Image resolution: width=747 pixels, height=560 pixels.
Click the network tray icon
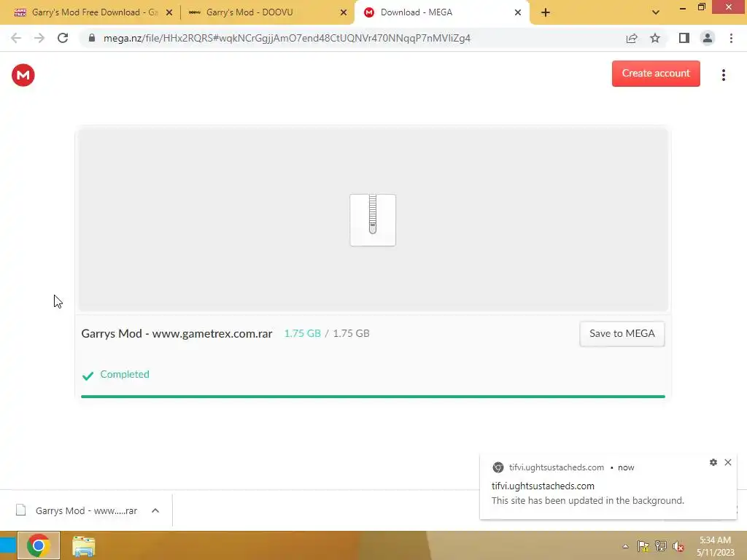pyautogui.click(x=661, y=546)
